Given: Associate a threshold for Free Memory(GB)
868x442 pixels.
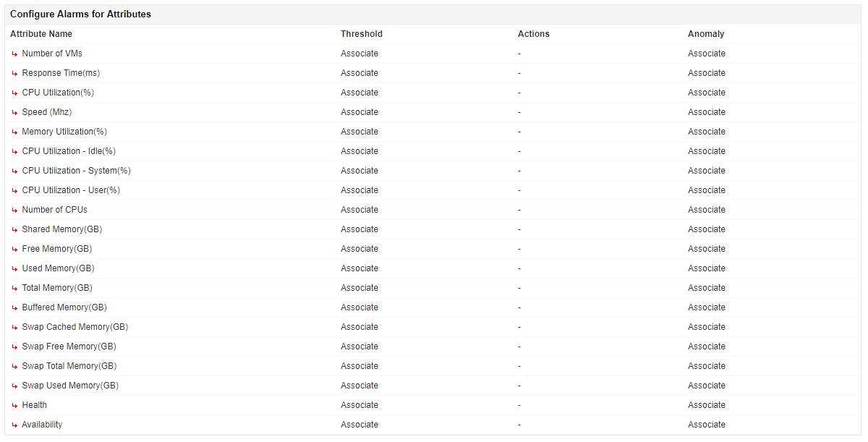Looking at the screenshot, I should click(359, 249).
